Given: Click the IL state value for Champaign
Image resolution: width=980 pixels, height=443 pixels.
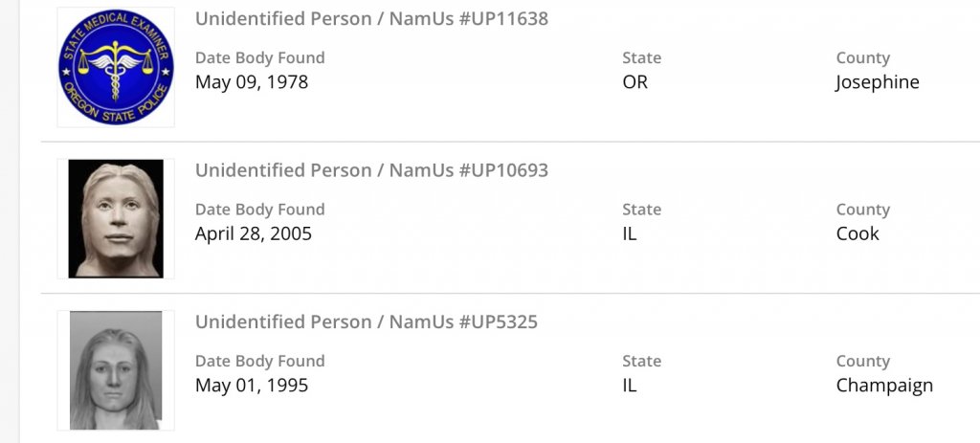Looking at the screenshot, I should pyautogui.click(x=630, y=386).
